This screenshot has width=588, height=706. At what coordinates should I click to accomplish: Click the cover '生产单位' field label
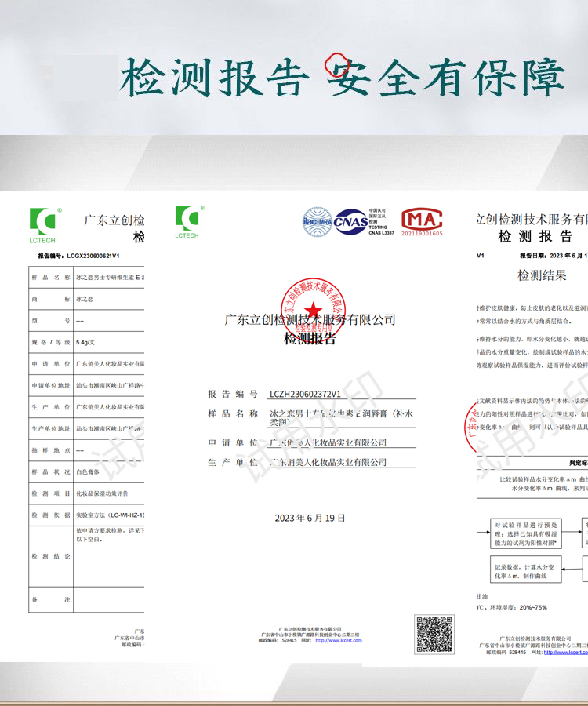click(x=233, y=462)
